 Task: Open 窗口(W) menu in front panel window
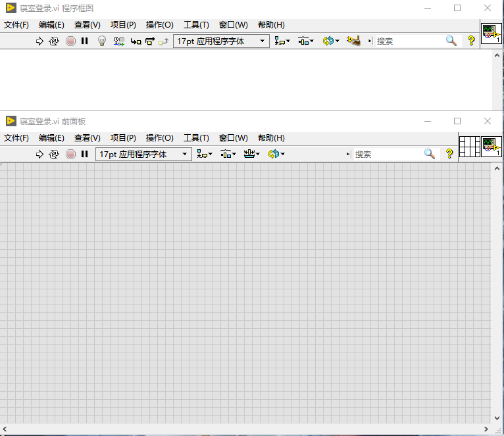pos(234,138)
